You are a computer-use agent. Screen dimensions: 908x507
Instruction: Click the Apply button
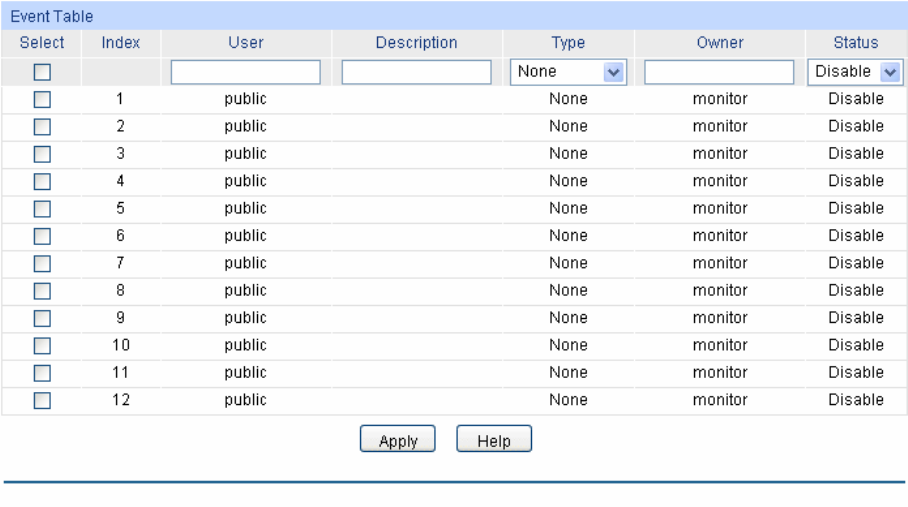point(398,439)
